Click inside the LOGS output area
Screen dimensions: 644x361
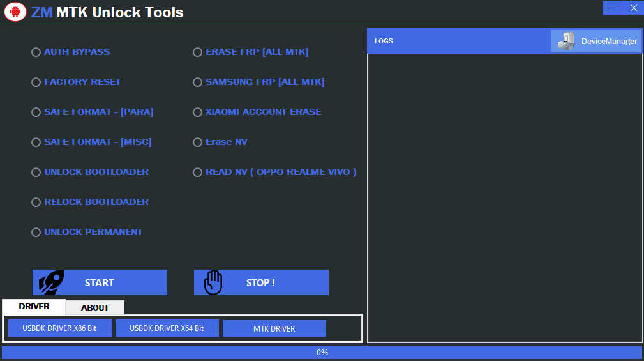coord(505,198)
